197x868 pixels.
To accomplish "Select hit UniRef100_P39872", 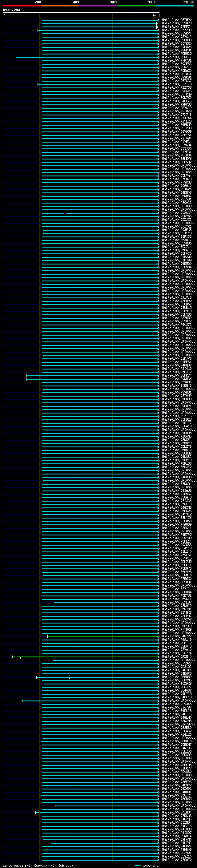I will (176, 321).
